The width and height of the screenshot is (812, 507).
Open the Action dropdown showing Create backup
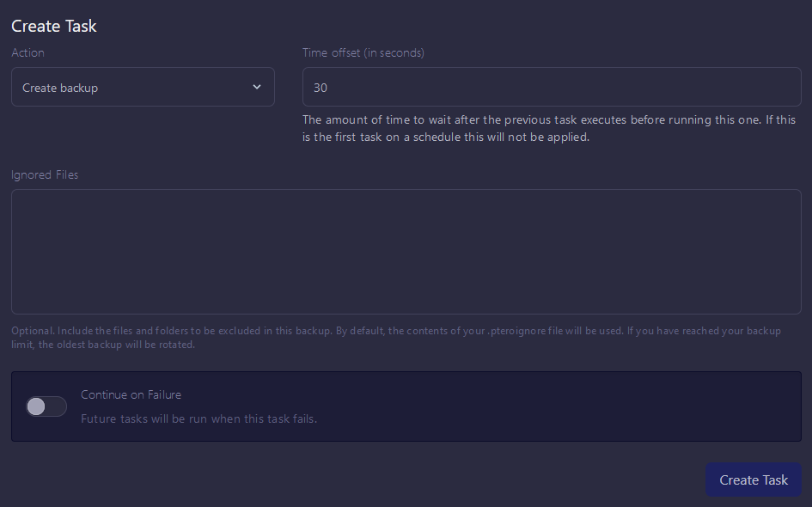pos(143,87)
